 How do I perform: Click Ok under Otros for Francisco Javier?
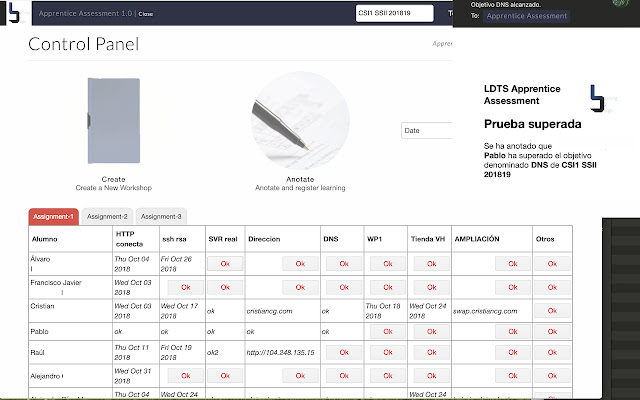[x=552, y=287]
